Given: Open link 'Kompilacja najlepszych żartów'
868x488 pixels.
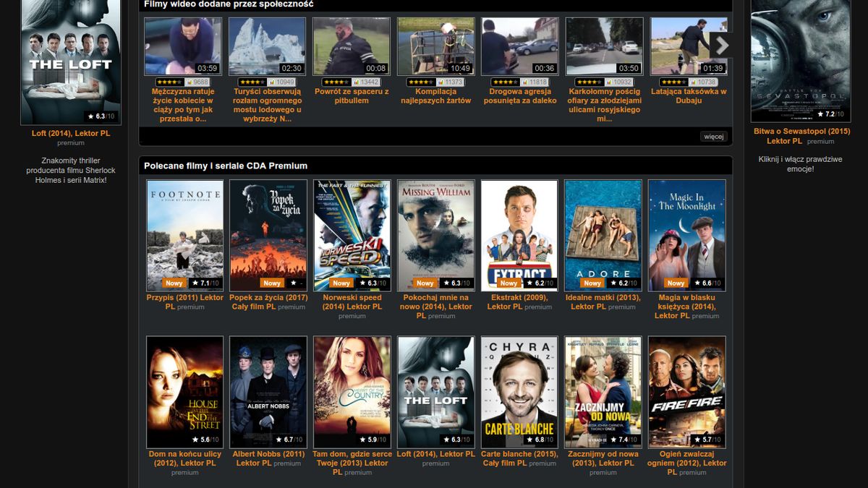Looking at the screenshot, I should click(436, 96).
